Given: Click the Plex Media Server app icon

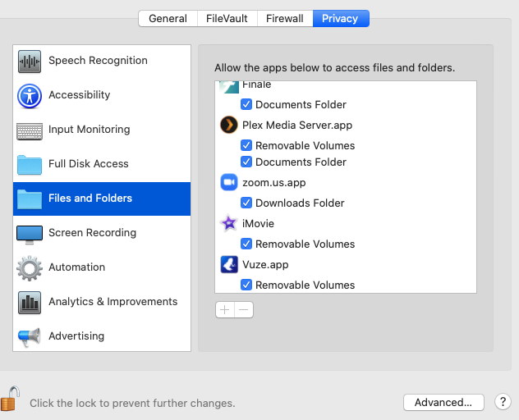Looking at the screenshot, I should pyautogui.click(x=229, y=126).
